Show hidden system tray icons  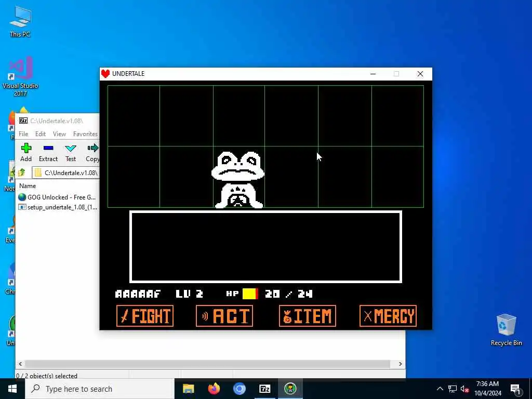click(440, 389)
